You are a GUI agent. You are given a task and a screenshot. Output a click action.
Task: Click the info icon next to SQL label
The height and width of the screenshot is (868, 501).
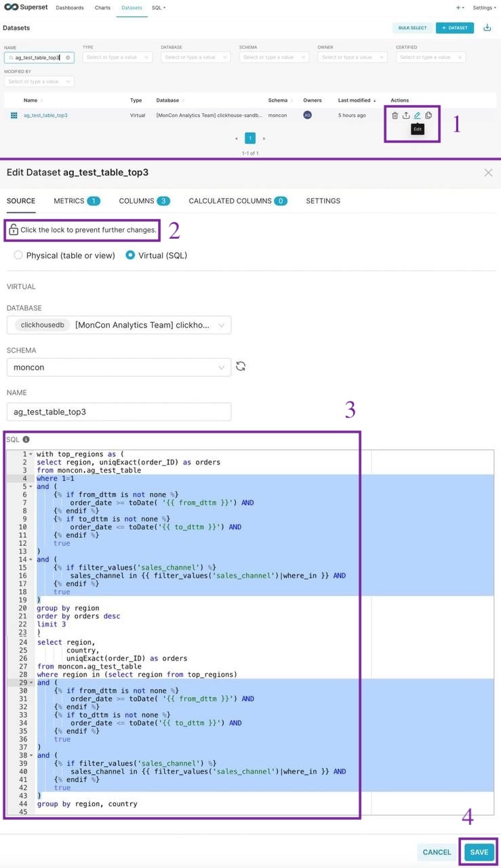(x=26, y=439)
